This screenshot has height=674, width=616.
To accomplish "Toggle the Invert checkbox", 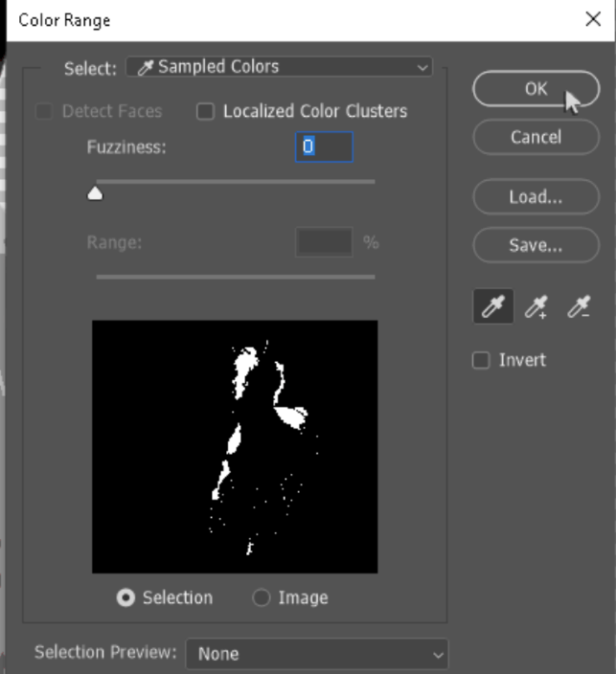I will tap(481, 360).
